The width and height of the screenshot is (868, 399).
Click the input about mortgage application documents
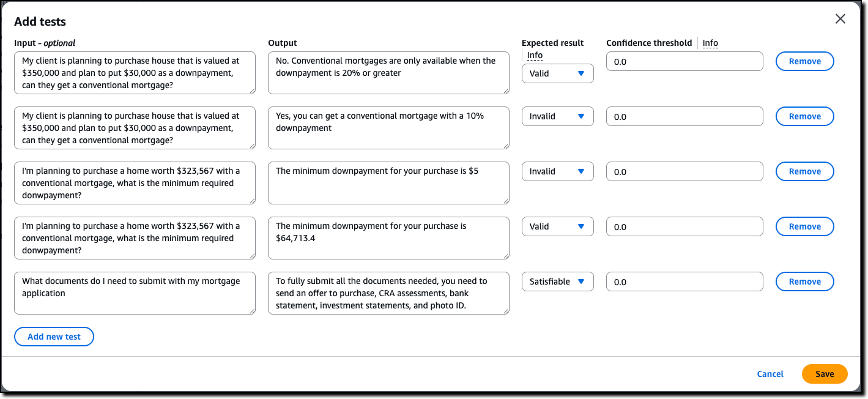click(x=135, y=293)
